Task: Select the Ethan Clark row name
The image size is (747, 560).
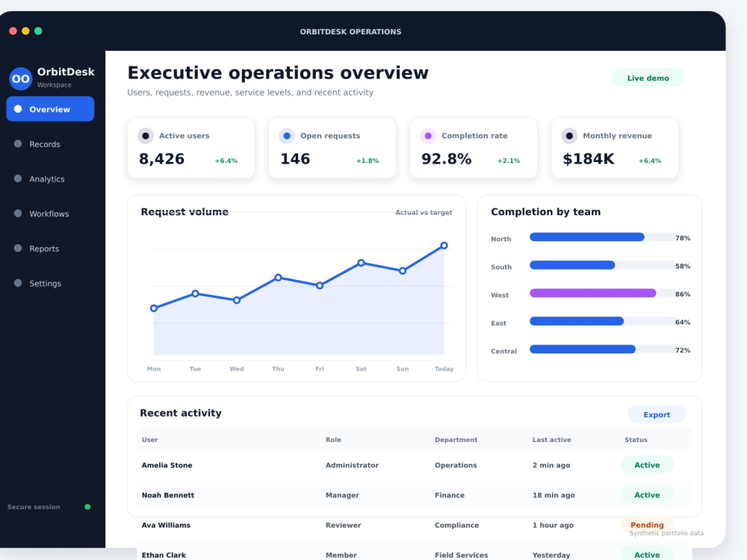Action: 164,556
